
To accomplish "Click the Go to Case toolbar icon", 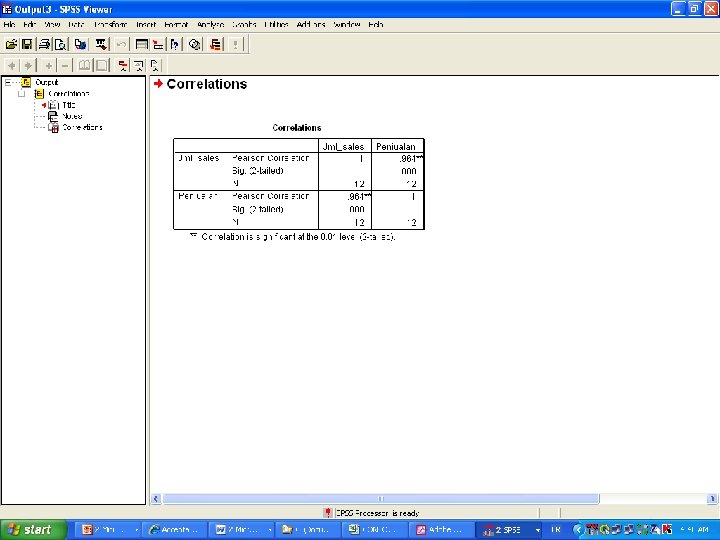I will 158,44.
